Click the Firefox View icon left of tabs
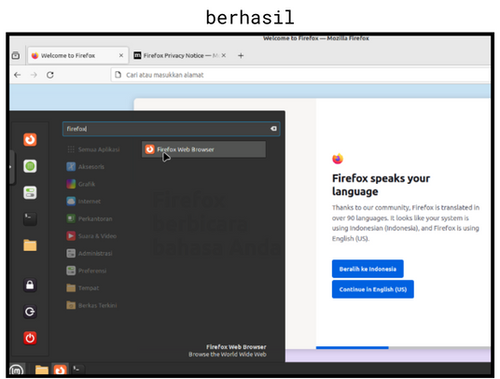 point(16,56)
